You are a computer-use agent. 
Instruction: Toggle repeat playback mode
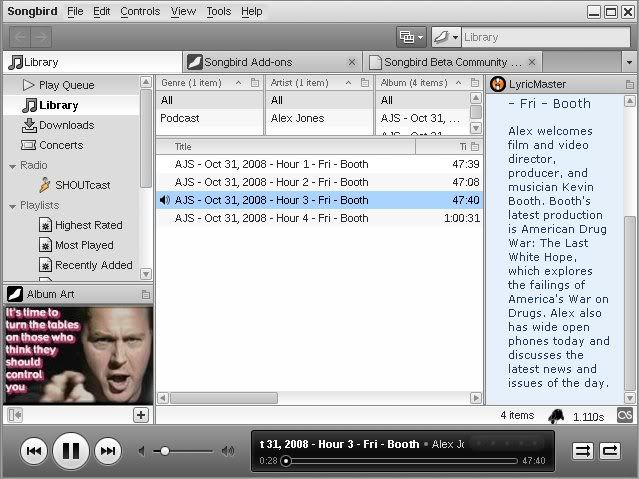click(x=610, y=451)
